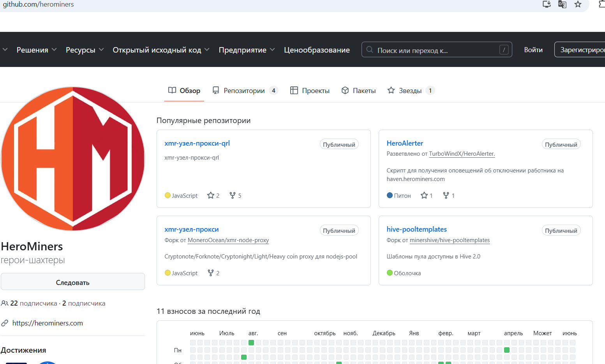
Task: Click the green Оболочка language dot
Action: coord(390,273)
